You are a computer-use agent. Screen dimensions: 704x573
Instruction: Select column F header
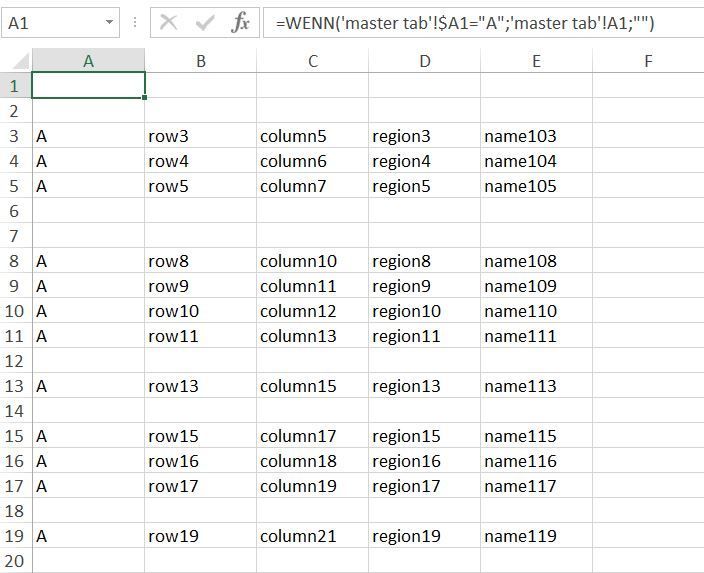(648, 61)
